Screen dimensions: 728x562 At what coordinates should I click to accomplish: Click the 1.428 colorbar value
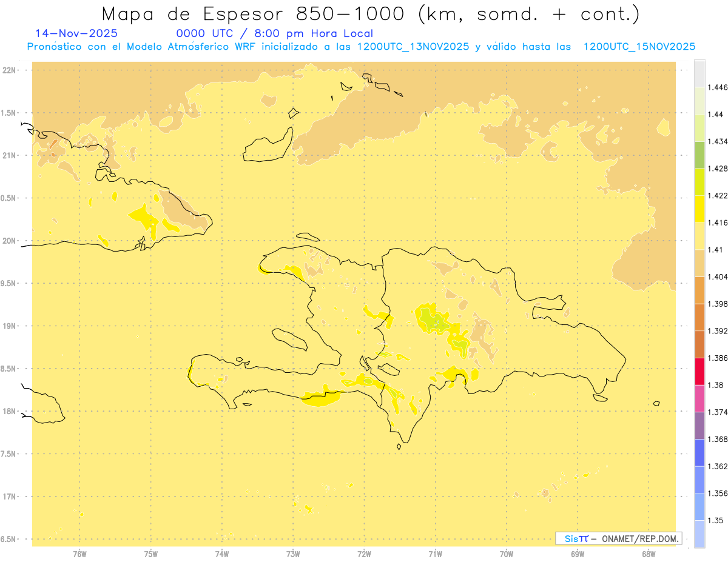pos(717,169)
